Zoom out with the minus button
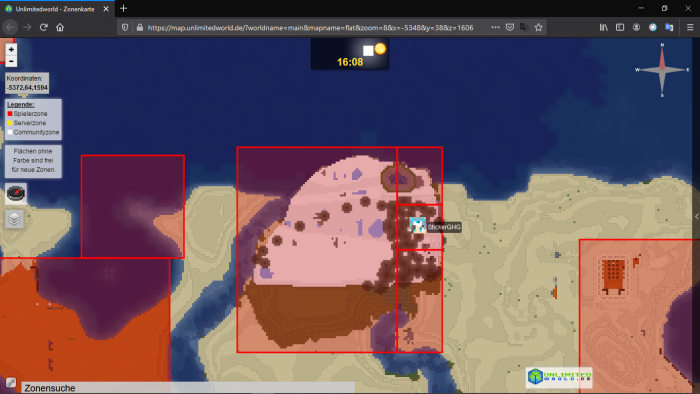 click(11, 61)
